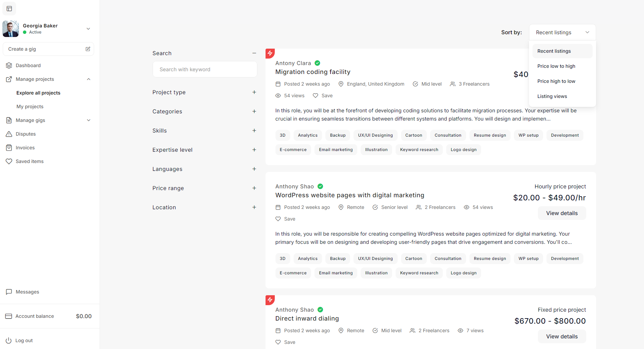View details of WordPress website project

[x=562, y=213]
